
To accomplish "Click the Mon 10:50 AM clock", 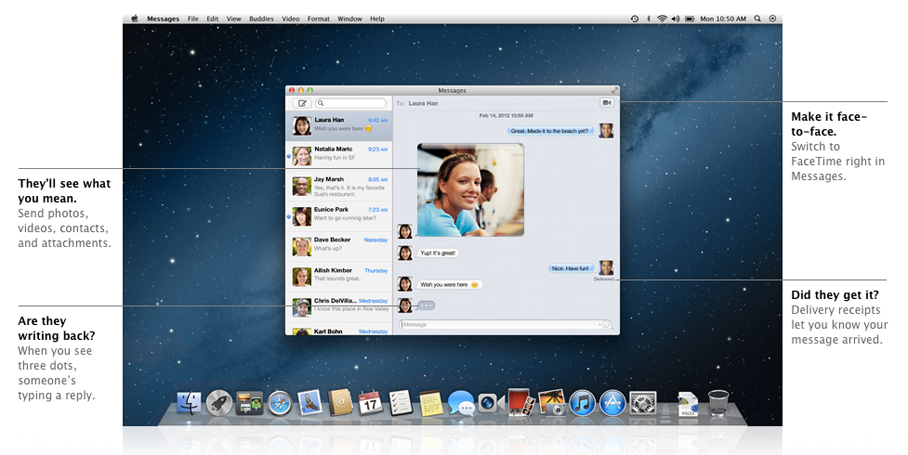I will coord(723,19).
